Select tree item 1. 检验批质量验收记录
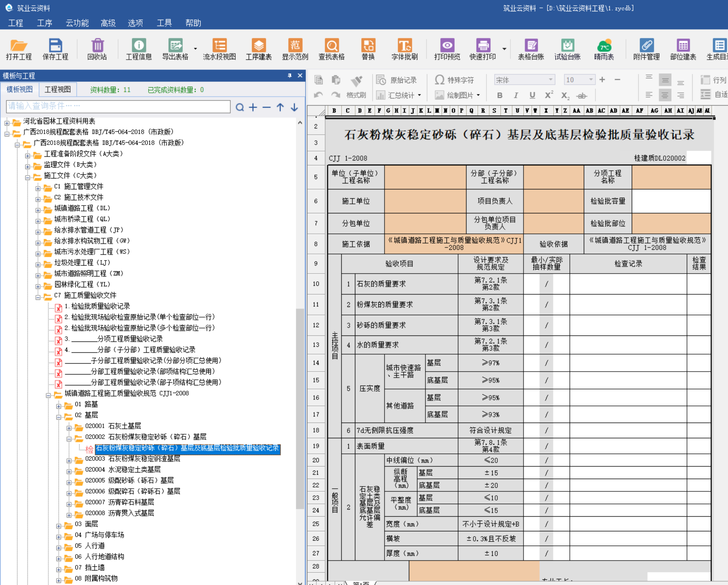728x585 pixels. point(97,306)
